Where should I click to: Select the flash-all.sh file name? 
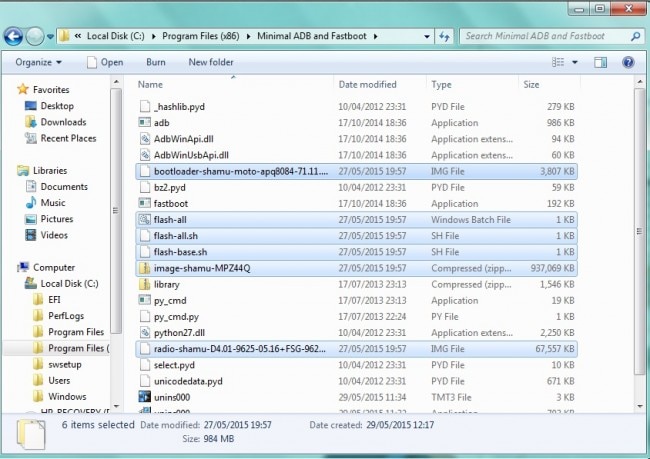(176, 236)
